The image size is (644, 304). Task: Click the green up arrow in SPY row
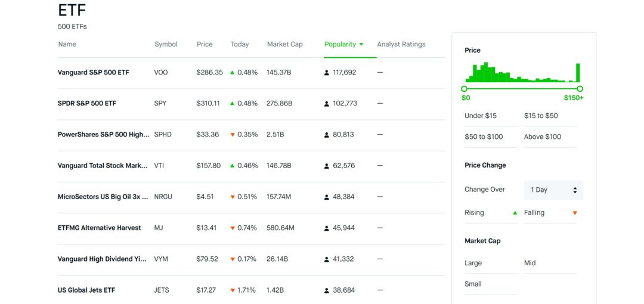[x=233, y=104]
